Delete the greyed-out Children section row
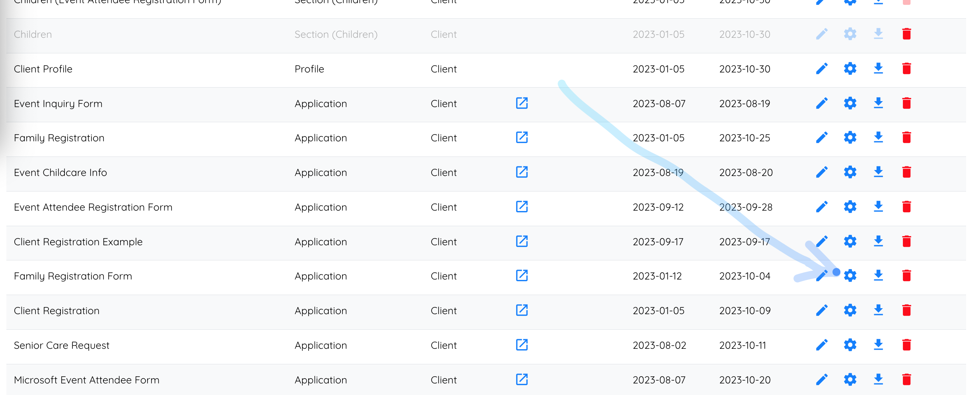The image size is (980, 395). tap(906, 34)
